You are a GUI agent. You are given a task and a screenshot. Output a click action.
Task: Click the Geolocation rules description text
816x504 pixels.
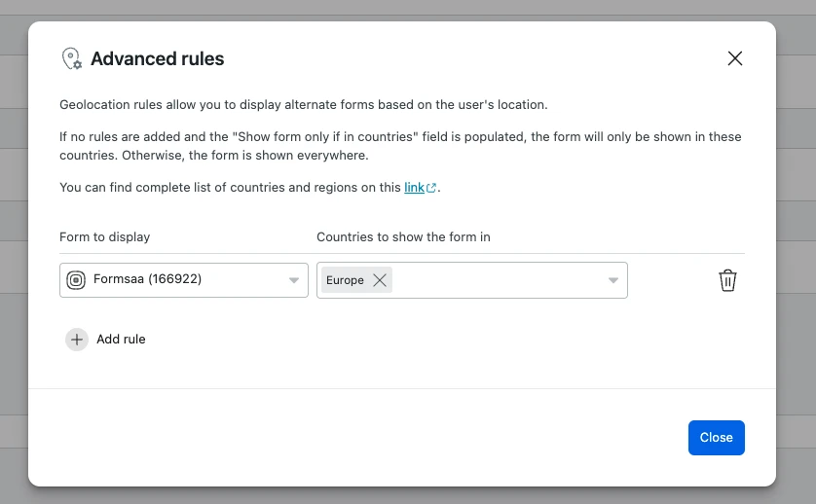coord(303,105)
